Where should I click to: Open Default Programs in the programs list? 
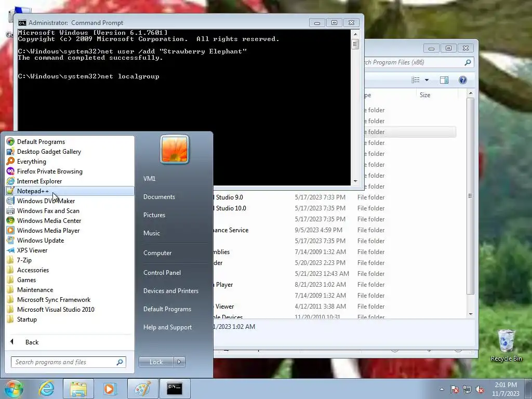point(70,142)
